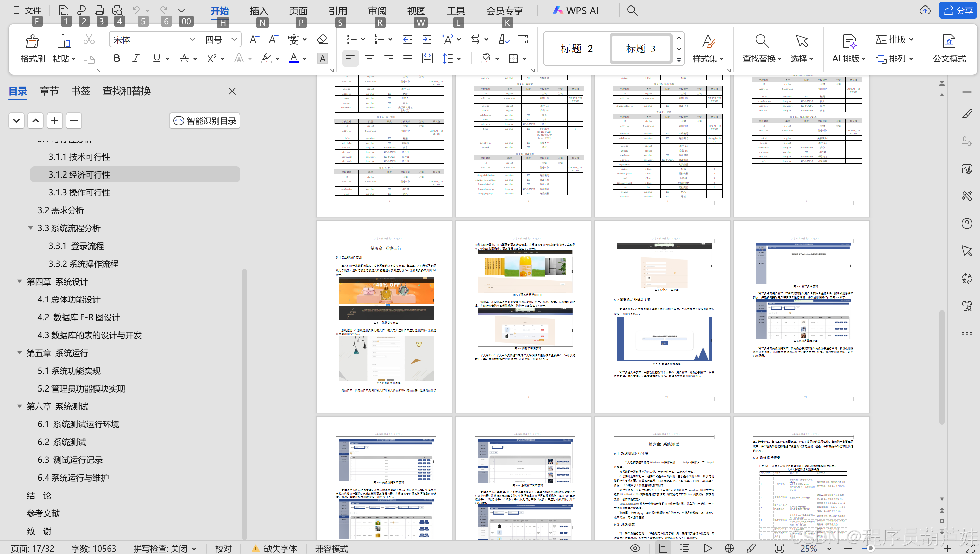Click the Format Painter (格式刷) icon
The width and height of the screenshot is (980, 554).
32,41
